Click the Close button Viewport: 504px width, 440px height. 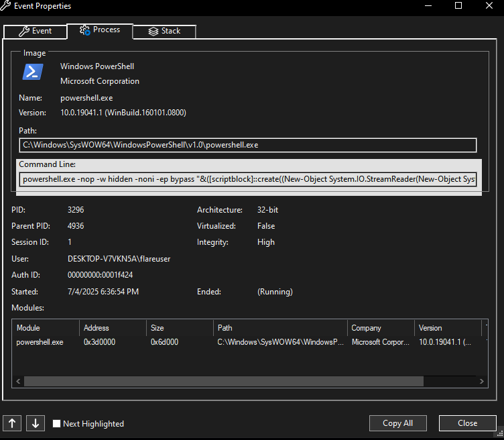click(467, 423)
